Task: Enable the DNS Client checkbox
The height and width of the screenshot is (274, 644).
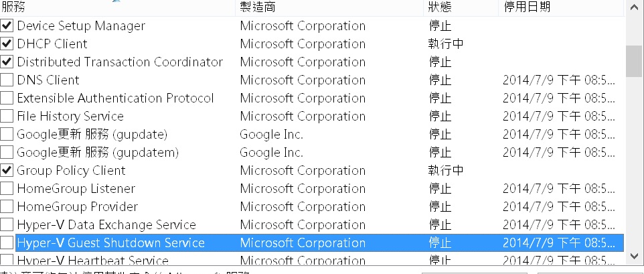Action: pos(7,80)
